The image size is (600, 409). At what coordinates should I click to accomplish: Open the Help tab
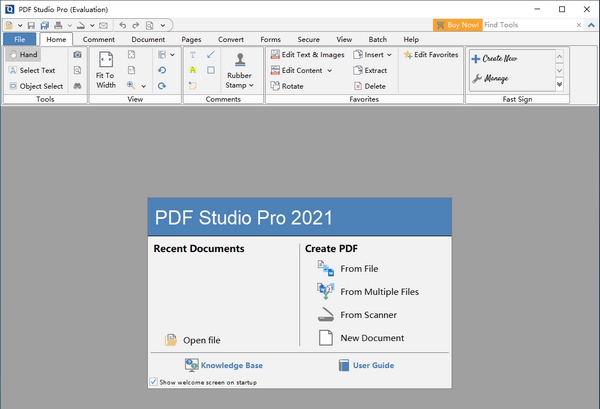(411, 39)
